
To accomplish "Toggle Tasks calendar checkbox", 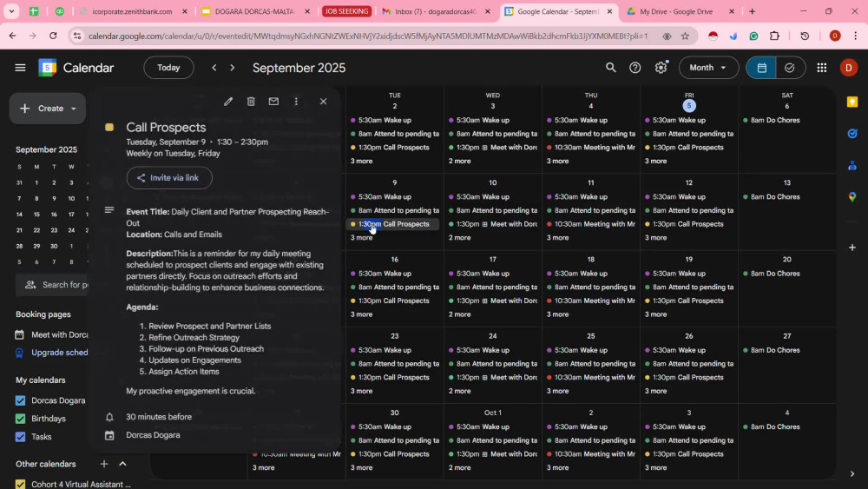I will click(21, 437).
